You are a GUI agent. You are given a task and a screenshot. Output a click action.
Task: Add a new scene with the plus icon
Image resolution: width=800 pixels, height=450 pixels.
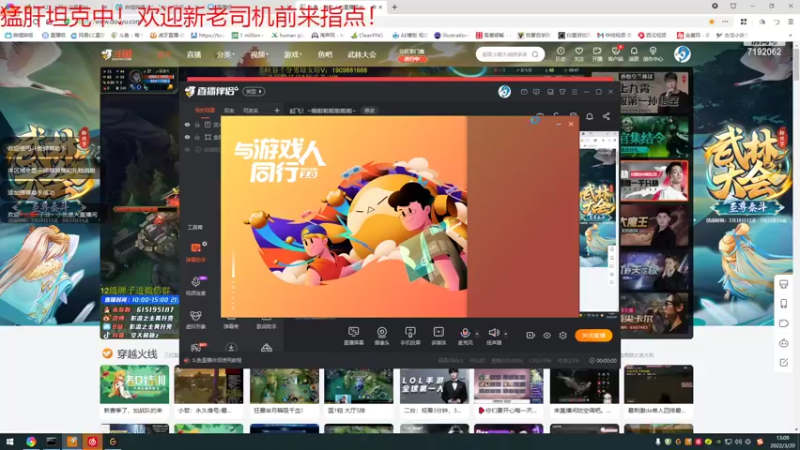point(277,110)
